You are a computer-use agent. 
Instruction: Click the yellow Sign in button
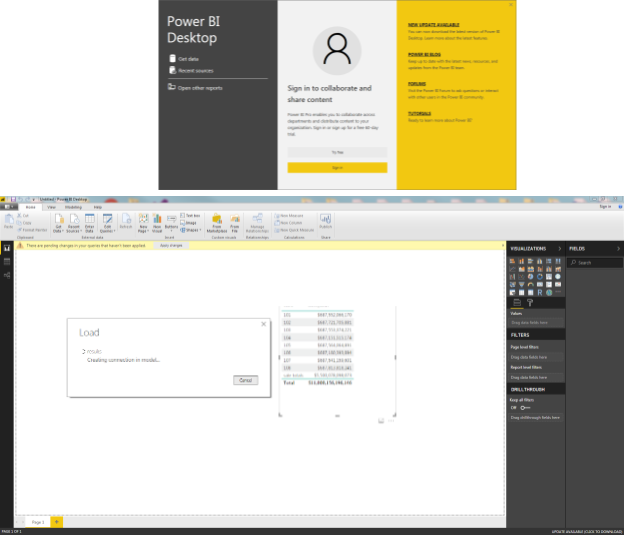point(337,168)
